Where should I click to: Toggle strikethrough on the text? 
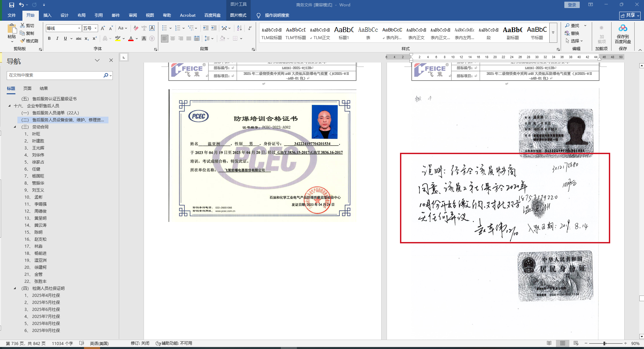(x=79, y=38)
